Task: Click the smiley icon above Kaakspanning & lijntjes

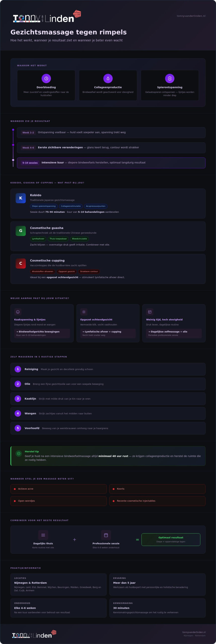Action: 18,312
